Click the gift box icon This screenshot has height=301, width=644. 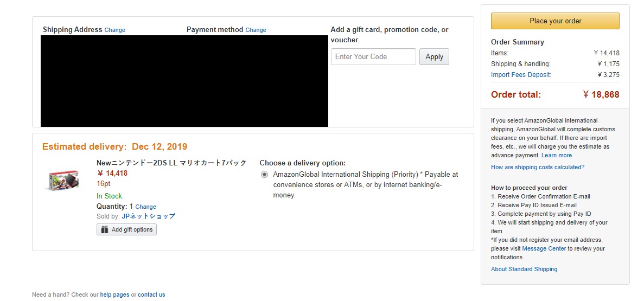(105, 229)
